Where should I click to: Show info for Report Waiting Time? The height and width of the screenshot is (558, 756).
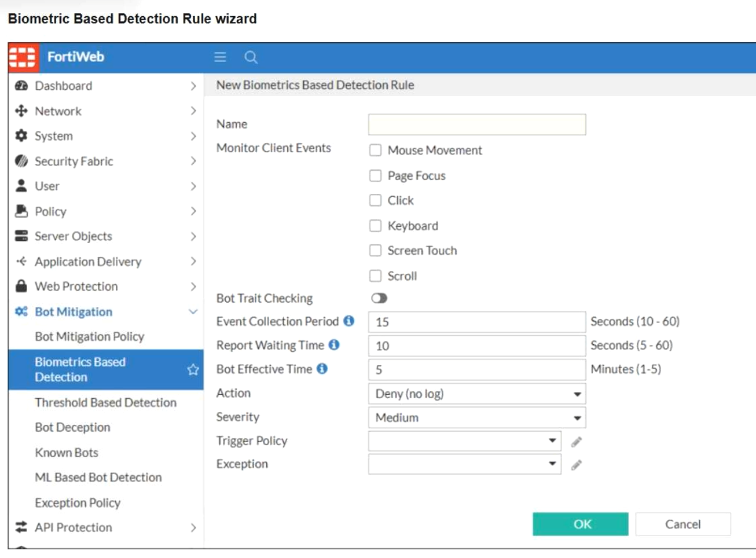[x=334, y=344]
